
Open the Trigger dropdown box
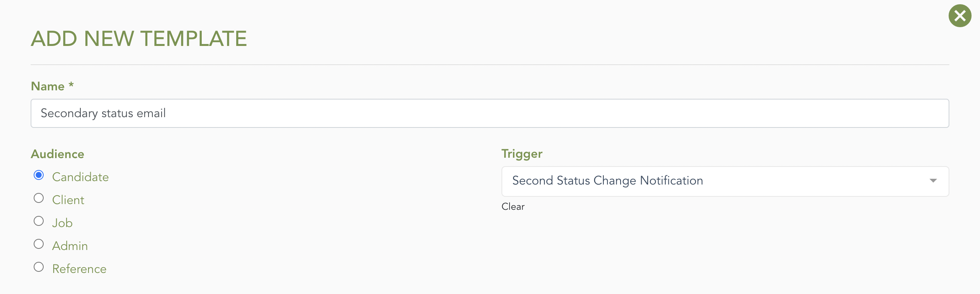[725, 181]
